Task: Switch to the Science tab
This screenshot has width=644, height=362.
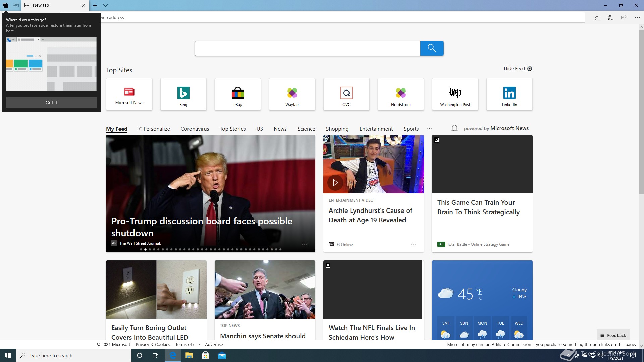Action: click(x=306, y=129)
